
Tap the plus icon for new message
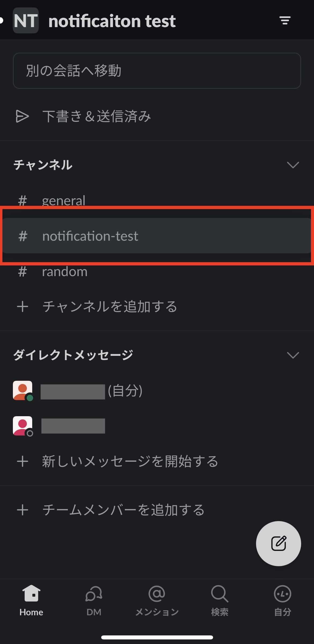click(23, 462)
